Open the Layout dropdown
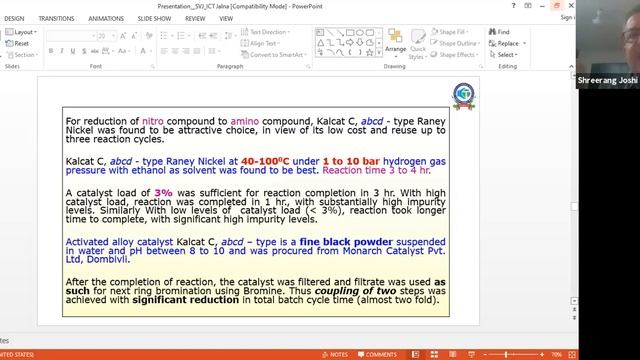 pyautogui.click(x=21, y=32)
